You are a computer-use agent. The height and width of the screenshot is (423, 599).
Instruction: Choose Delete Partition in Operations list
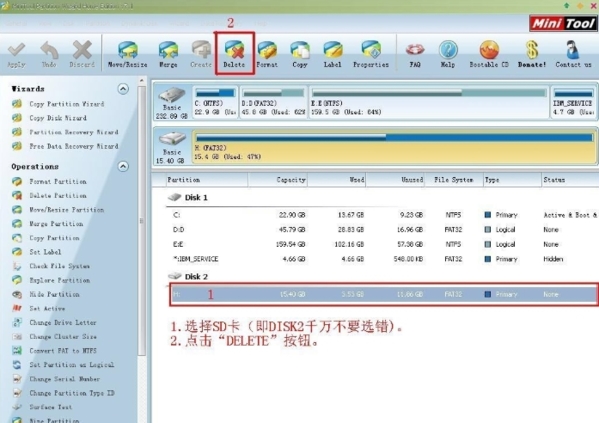click(49, 196)
